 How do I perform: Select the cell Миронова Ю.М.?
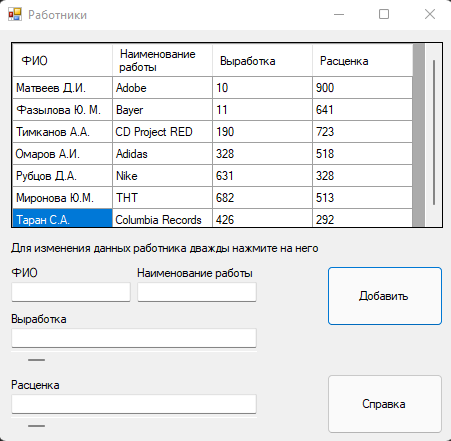62,198
